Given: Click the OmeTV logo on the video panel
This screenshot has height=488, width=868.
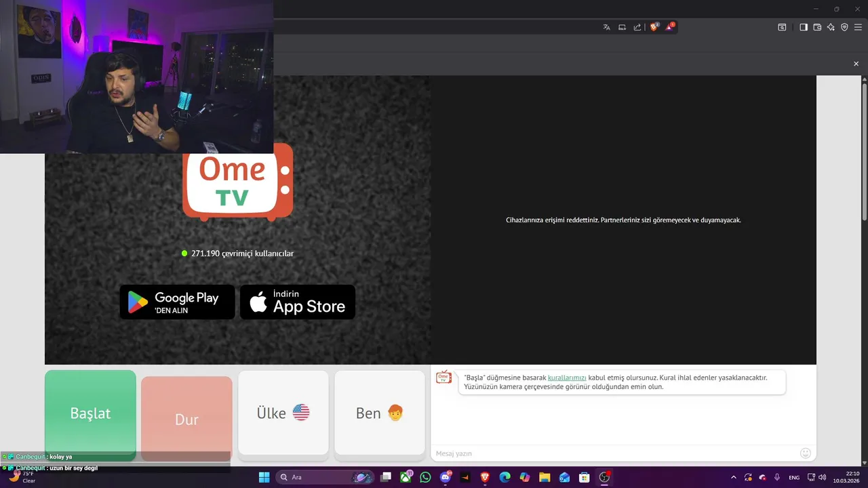Looking at the screenshot, I should pos(238,183).
